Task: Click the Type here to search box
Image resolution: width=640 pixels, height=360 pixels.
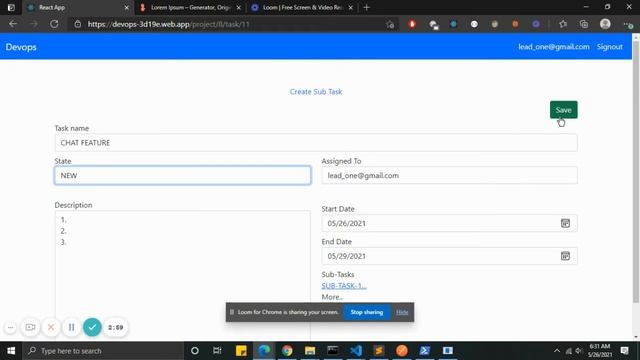Action: coord(103,351)
